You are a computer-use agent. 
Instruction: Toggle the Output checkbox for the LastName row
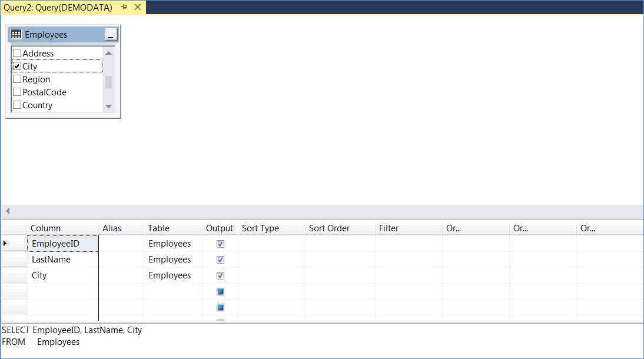(x=220, y=260)
